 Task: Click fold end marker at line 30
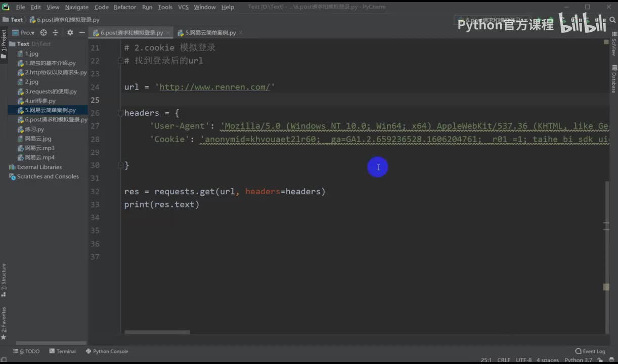121,164
